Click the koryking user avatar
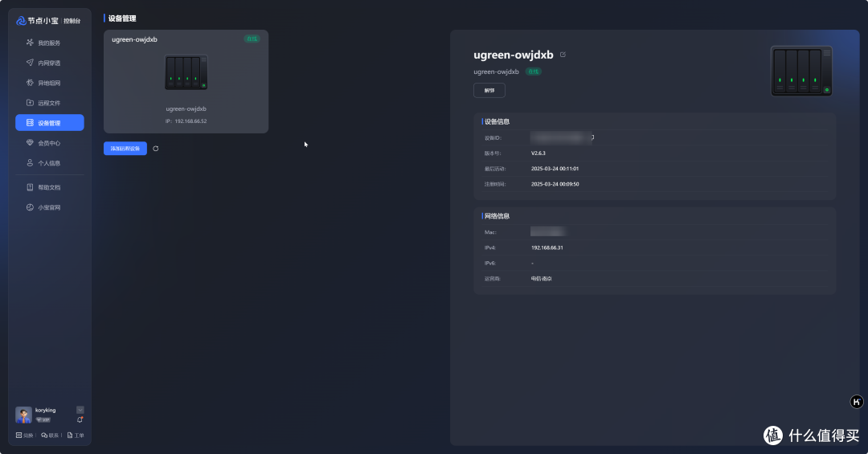The height and width of the screenshot is (454, 868). click(x=23, y=415)
